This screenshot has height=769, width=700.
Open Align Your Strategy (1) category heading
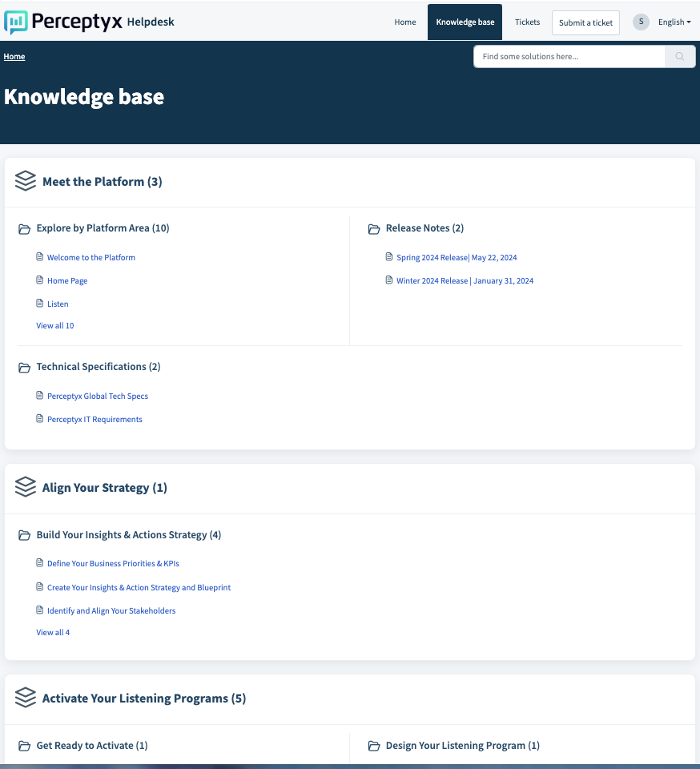click(x=104, y=488)
